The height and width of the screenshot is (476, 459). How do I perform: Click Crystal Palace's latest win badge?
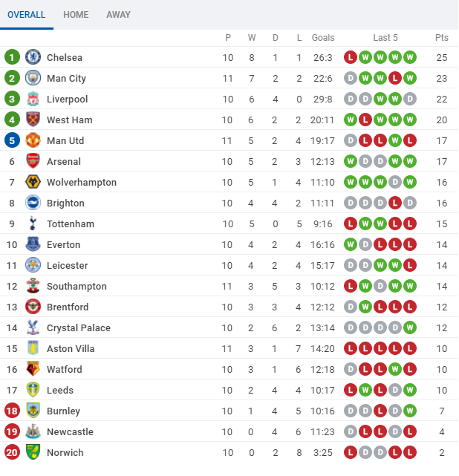click(410, 327)
